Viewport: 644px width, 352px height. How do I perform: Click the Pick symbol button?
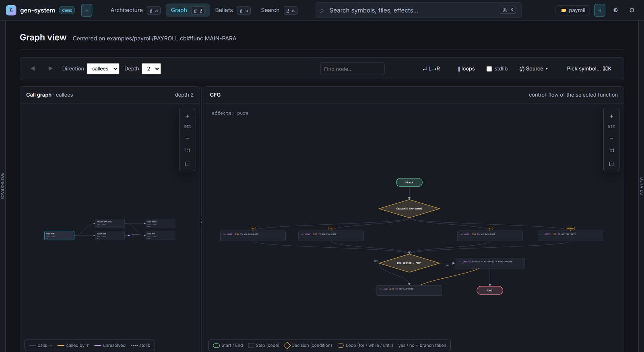589,69
